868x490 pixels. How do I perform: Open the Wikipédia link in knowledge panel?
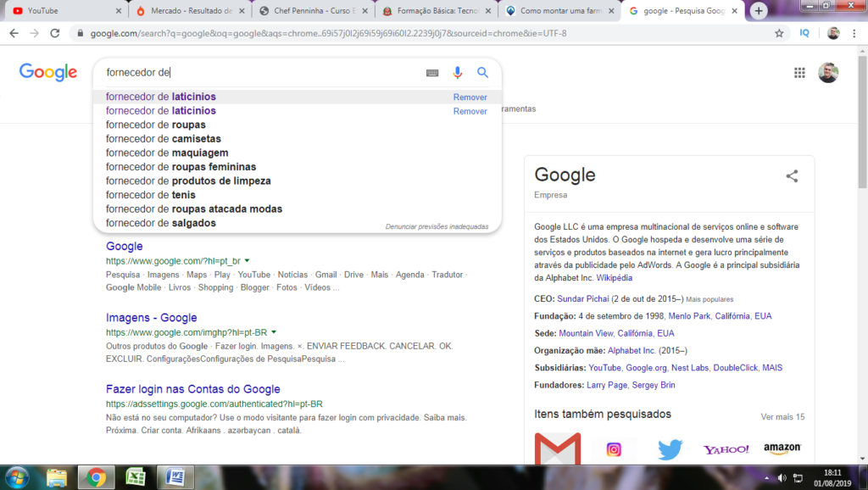614,278
